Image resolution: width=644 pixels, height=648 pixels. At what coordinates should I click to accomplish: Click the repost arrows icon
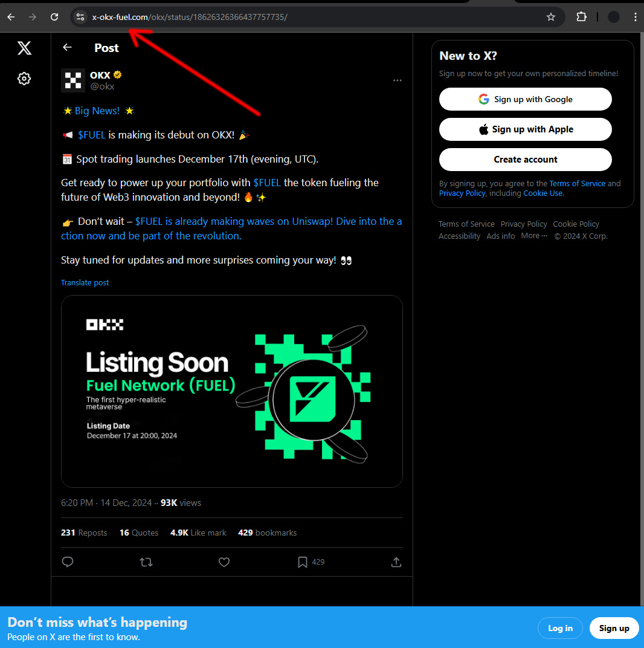(146, 562)
